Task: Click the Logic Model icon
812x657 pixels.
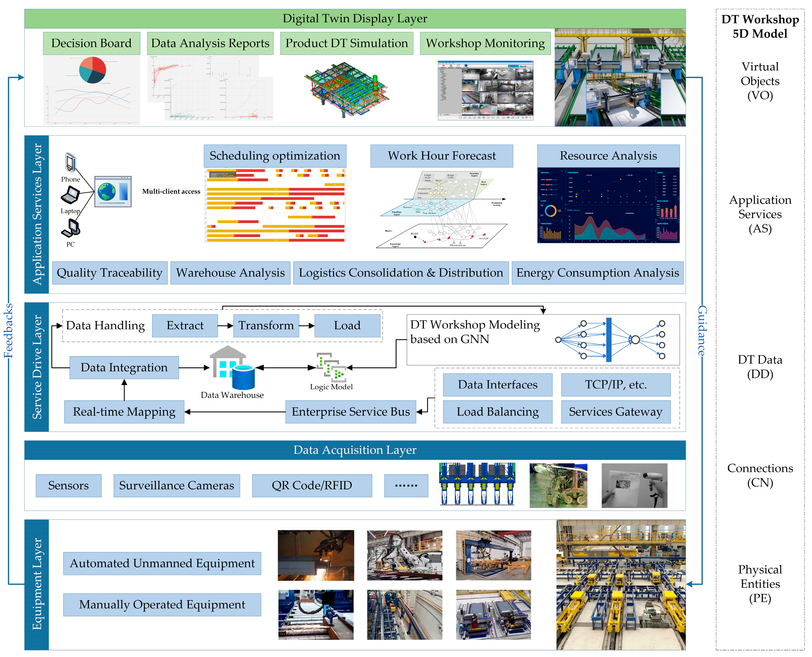Action: [x=332, y=368]
